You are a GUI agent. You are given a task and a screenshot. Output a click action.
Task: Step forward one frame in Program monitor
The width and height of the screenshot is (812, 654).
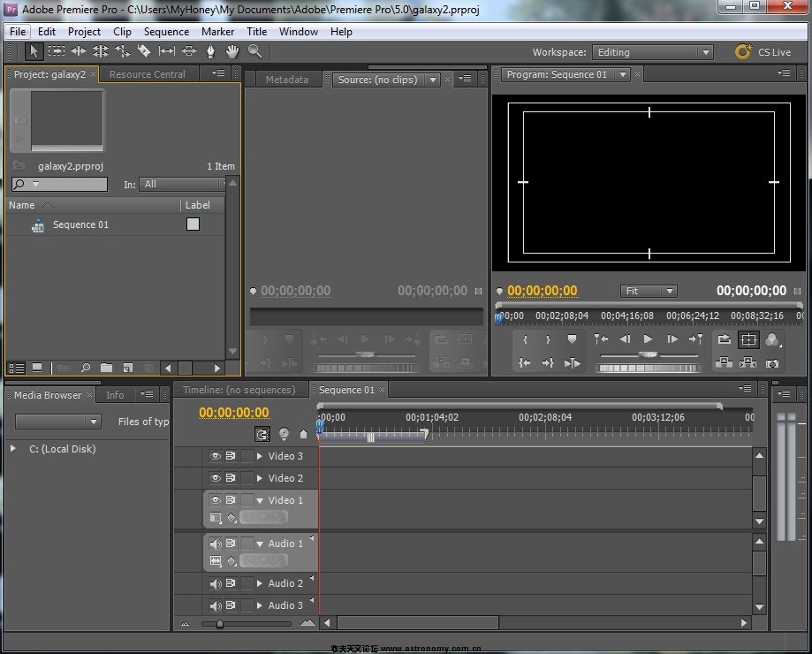(x=672, y=339)
